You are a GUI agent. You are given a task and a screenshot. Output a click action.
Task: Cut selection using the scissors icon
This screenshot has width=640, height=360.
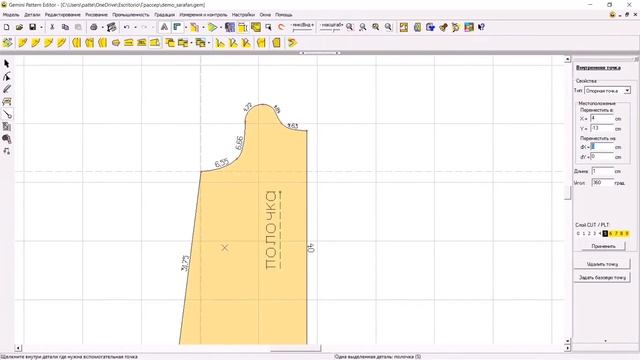tap(52, 27)
